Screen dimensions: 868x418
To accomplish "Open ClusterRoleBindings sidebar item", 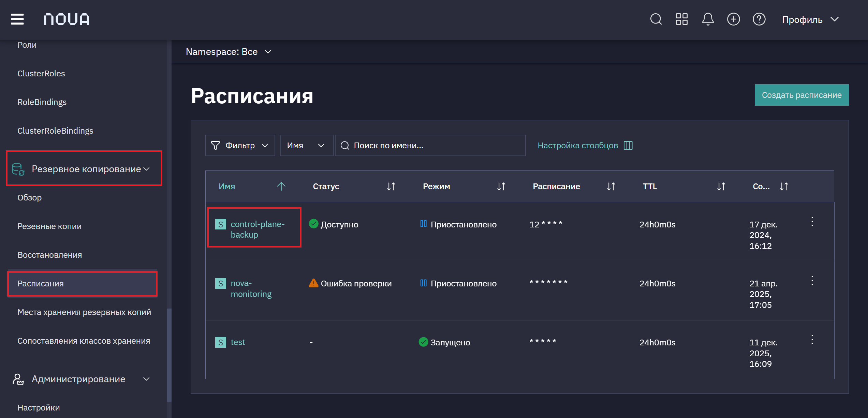I will tap(55, 131).
